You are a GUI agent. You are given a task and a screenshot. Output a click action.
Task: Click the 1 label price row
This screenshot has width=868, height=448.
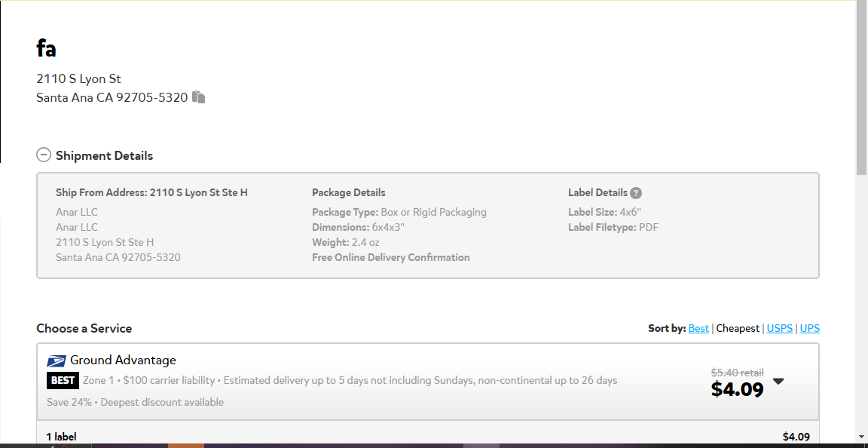(x=428, y=437)
